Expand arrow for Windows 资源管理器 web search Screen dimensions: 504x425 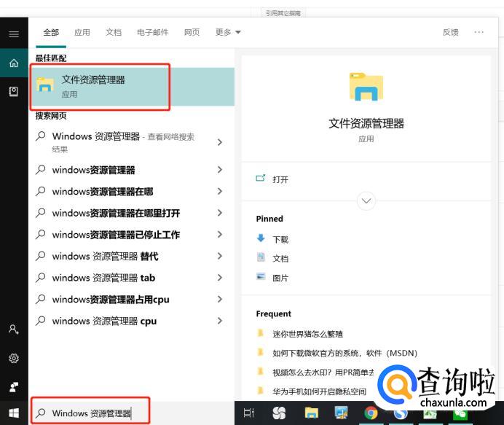pos(220,142)
